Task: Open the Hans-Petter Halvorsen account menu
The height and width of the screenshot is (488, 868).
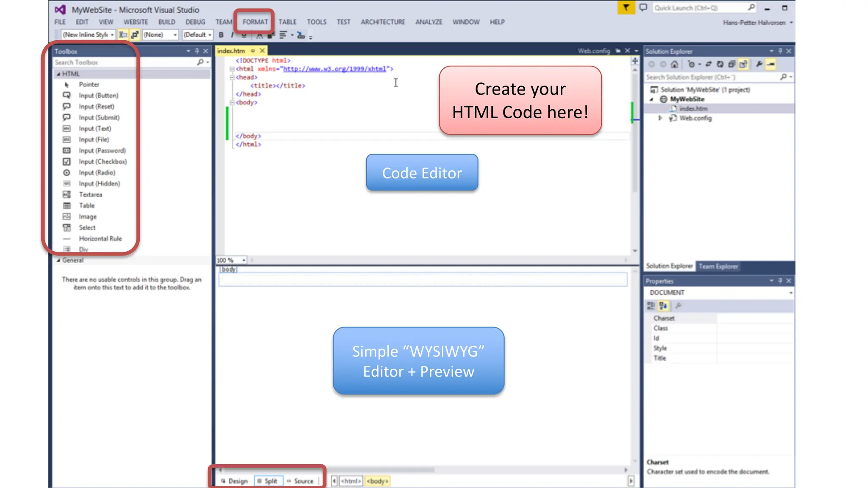Action: 757,22
